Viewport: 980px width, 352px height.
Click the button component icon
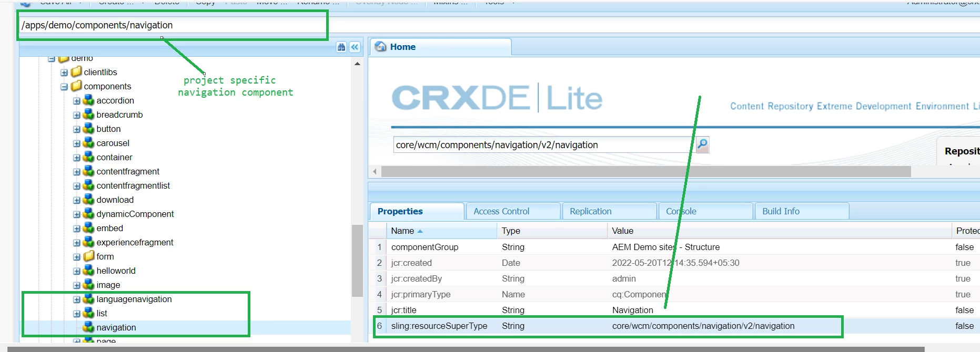(x=88, y=129)
